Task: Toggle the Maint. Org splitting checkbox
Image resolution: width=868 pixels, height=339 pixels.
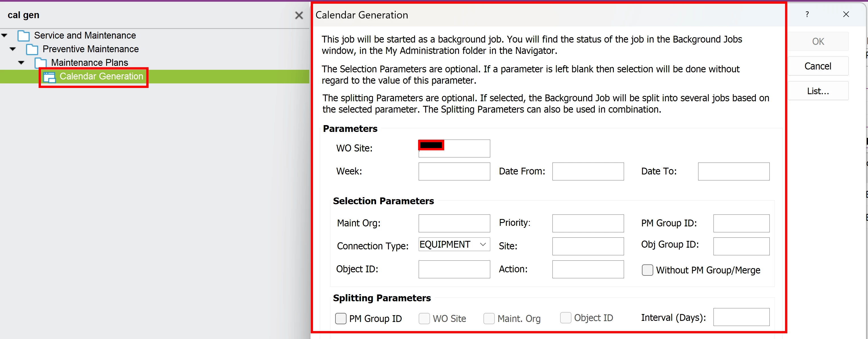Action: pyautogui.click(x=489, y=319)
